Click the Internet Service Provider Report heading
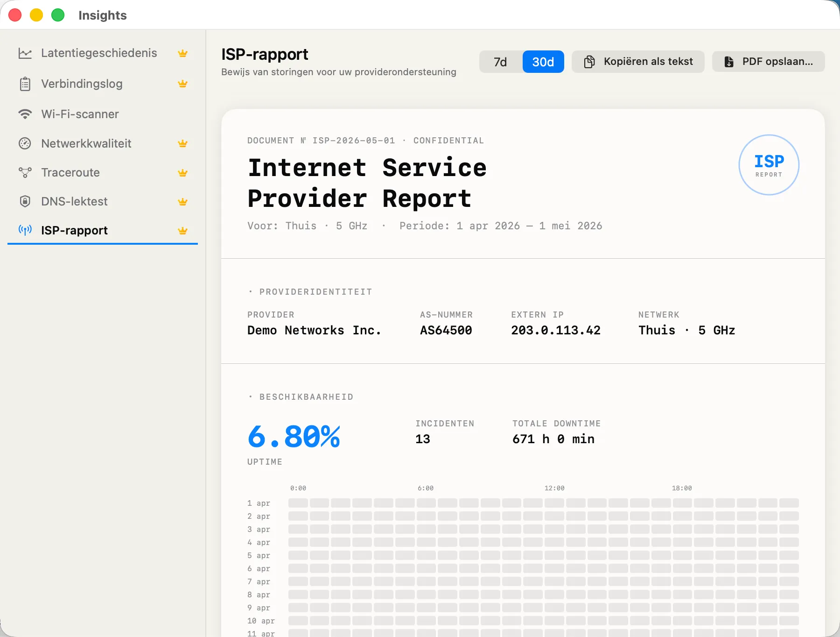The image size is (840, 637). [367, 183]
